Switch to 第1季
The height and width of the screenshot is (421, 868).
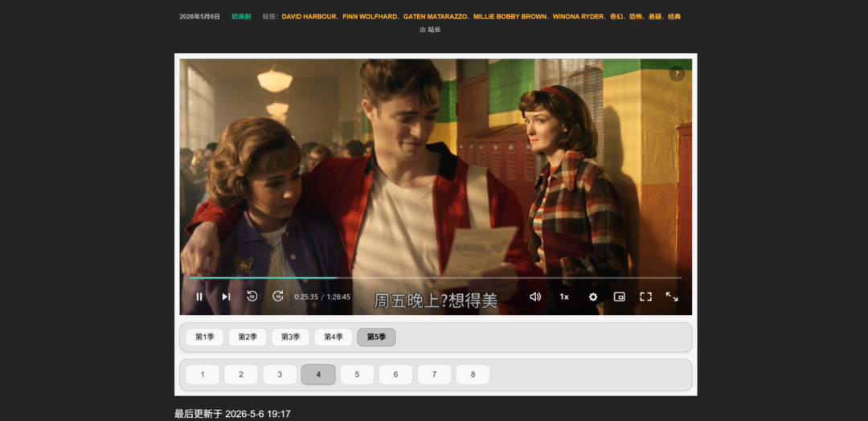(205, 337)
